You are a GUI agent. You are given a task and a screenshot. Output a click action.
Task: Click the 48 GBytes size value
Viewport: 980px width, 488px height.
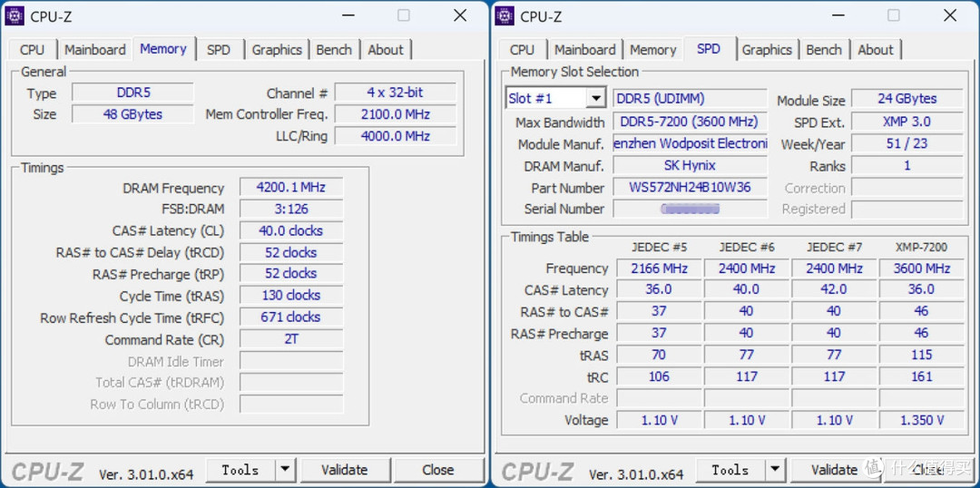coord(133,114)
